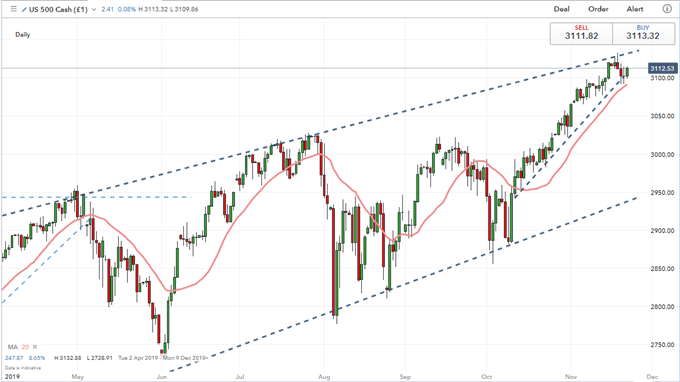Open the info icon next to Alert
Screen dimensions: 680x382
coord(667,9)
